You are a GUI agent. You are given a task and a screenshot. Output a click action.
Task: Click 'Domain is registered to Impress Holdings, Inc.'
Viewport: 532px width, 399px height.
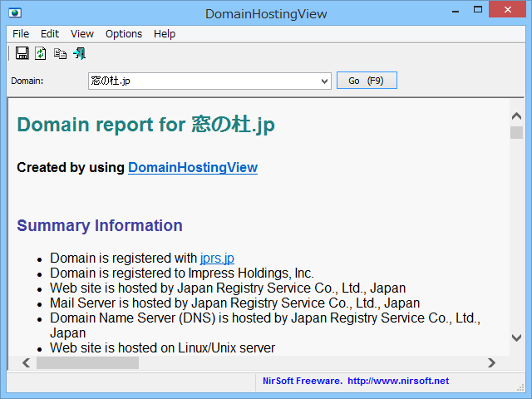pos(182,273)
